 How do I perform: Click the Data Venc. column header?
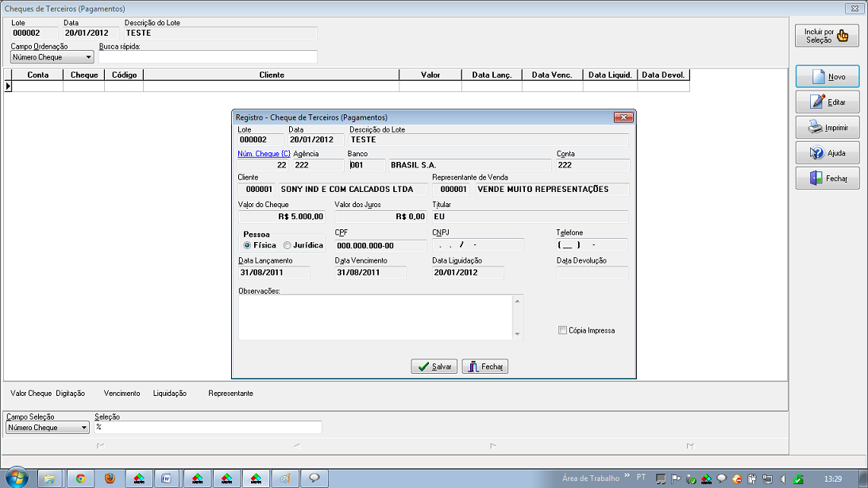(x=552, y=75)
